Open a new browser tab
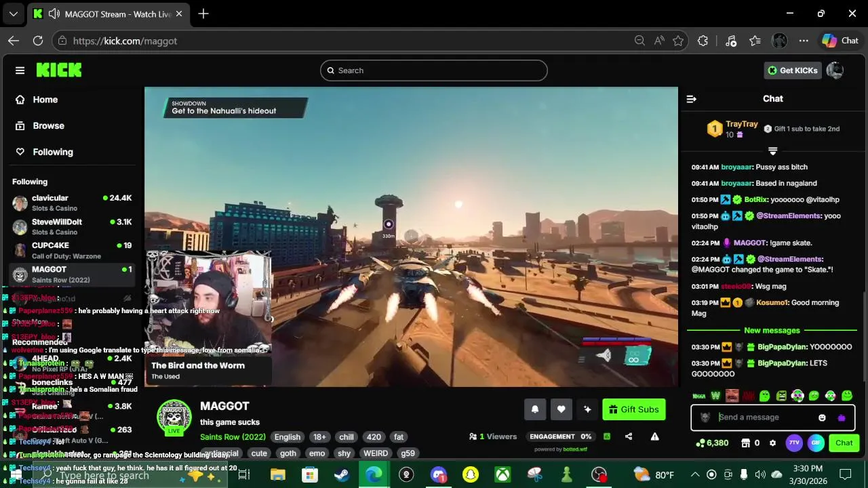Image resolution: width=868 pixels, height=488 pixels. click(203, 14)
